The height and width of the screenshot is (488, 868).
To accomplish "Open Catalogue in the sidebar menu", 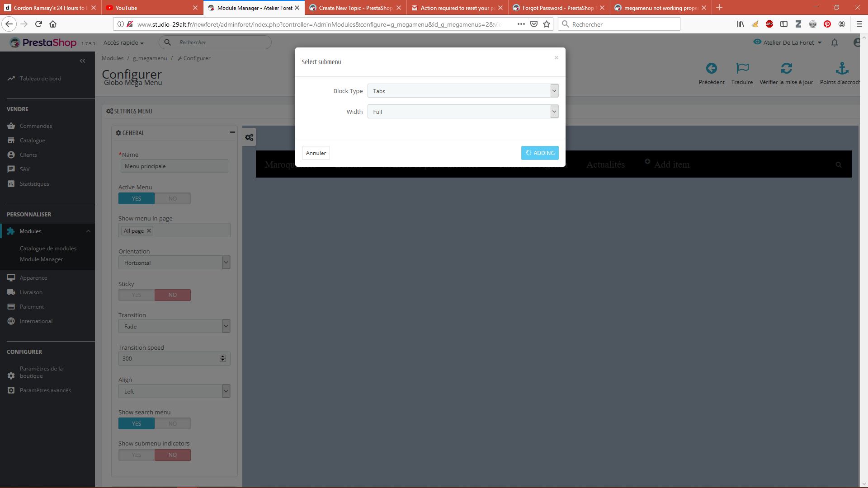I will click(x=32, y=141).
